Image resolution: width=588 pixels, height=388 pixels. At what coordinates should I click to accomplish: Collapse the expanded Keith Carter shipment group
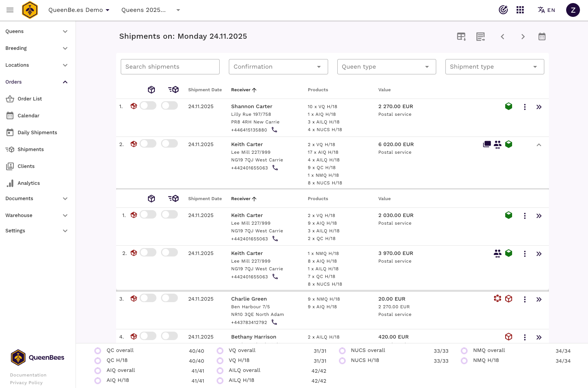coord(539,145)
